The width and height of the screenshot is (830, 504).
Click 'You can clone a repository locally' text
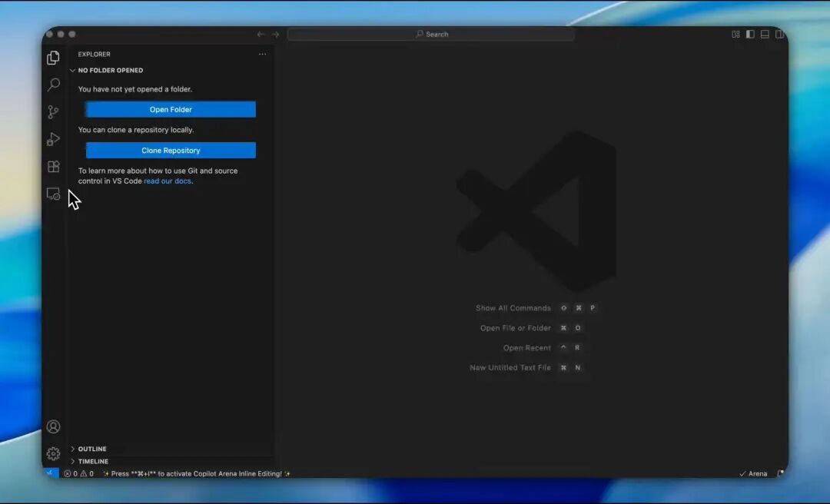136,130
